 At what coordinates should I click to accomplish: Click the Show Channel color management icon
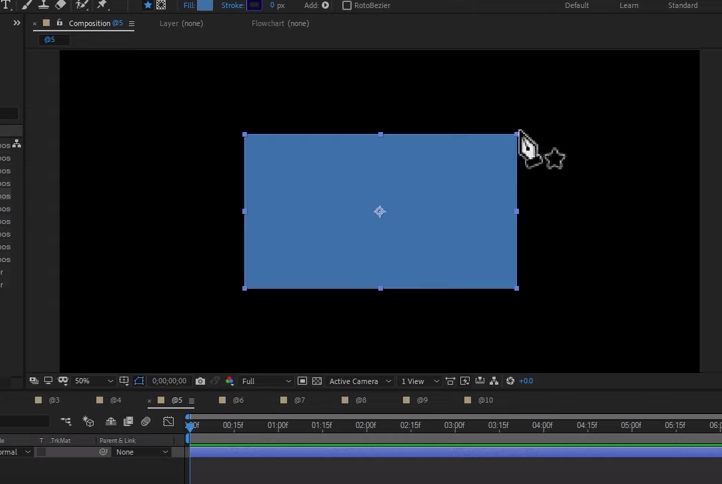(x=229, y=381)
